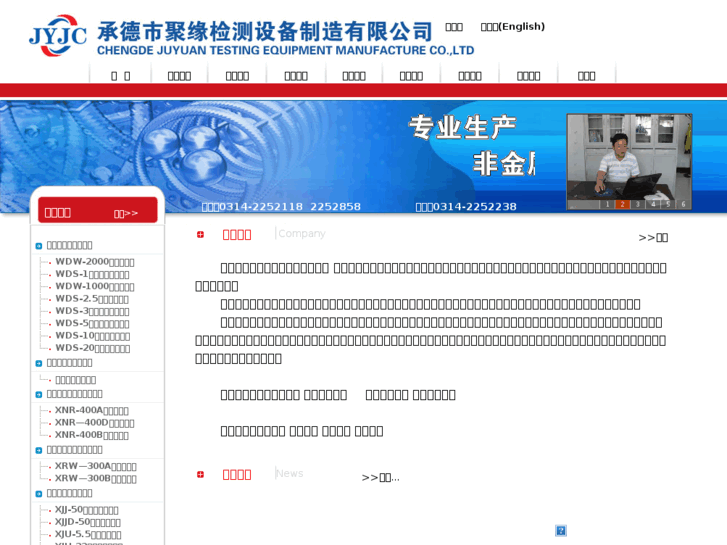Open the WDS-10 product link

[x=93, y=335]
